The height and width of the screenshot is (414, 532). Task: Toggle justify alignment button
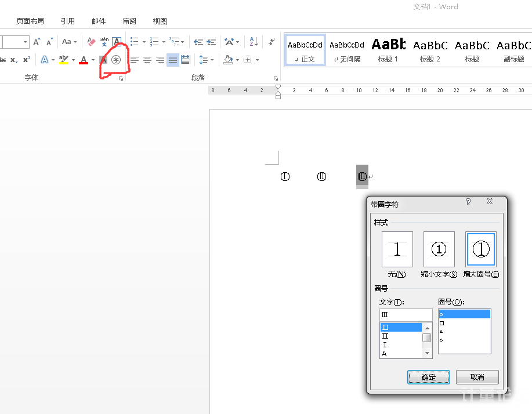click(x=173, y=60)
